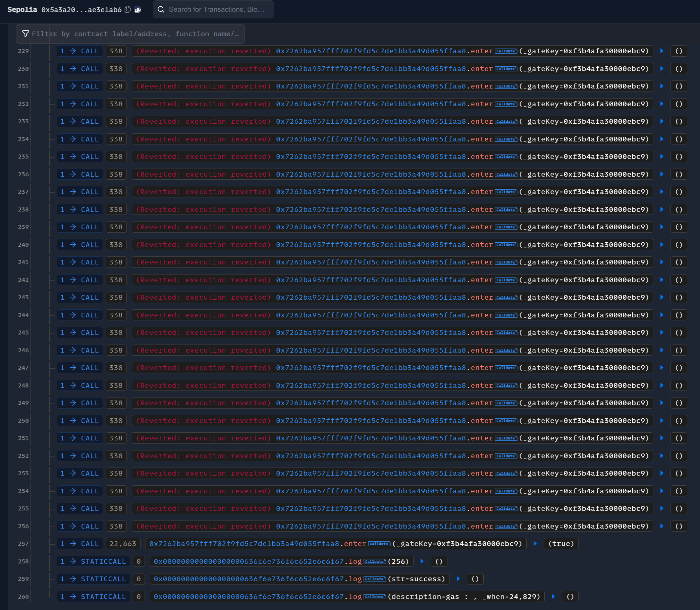
Task: Open calldata badge on row 257
Action: pyautogui.click(x=379, y=544)
